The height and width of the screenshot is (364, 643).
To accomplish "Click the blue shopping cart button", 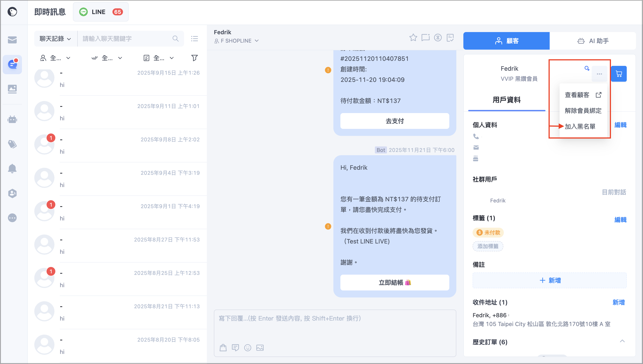I will tap(619, 74).
